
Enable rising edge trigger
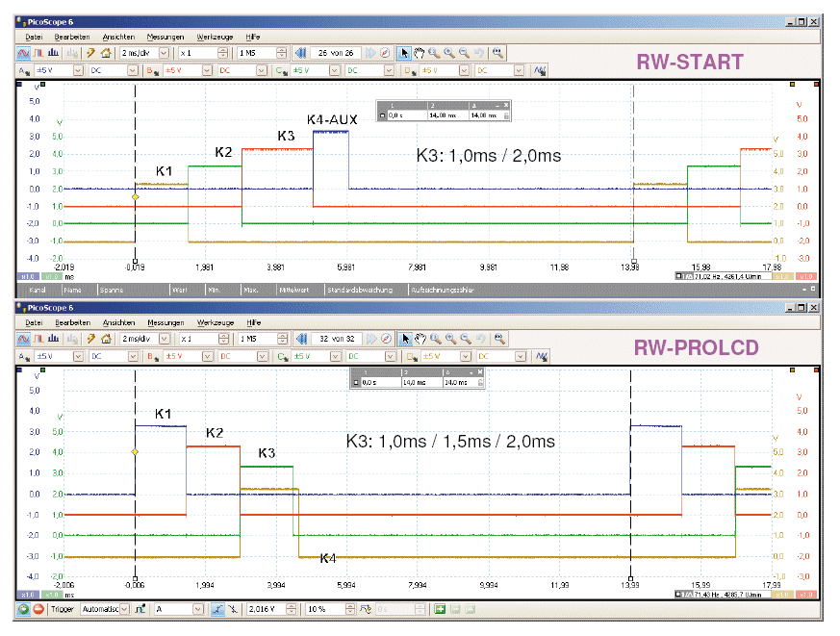(x=220, y=609)
